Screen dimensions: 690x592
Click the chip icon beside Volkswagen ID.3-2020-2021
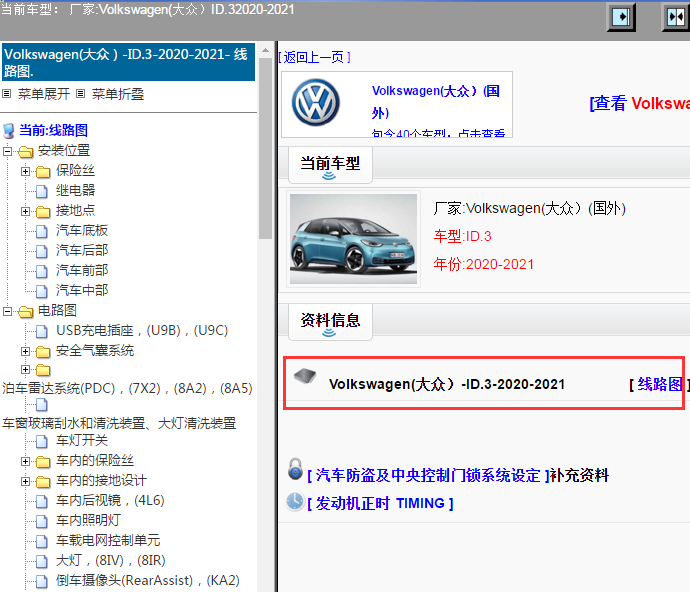click(x=305, y=376)
